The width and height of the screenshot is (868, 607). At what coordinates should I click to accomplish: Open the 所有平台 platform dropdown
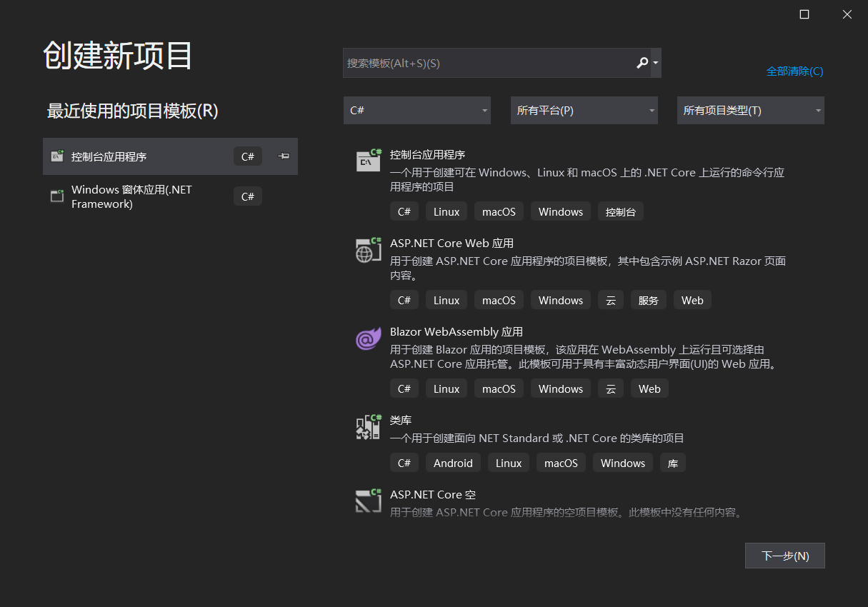(x=584, y=110)
